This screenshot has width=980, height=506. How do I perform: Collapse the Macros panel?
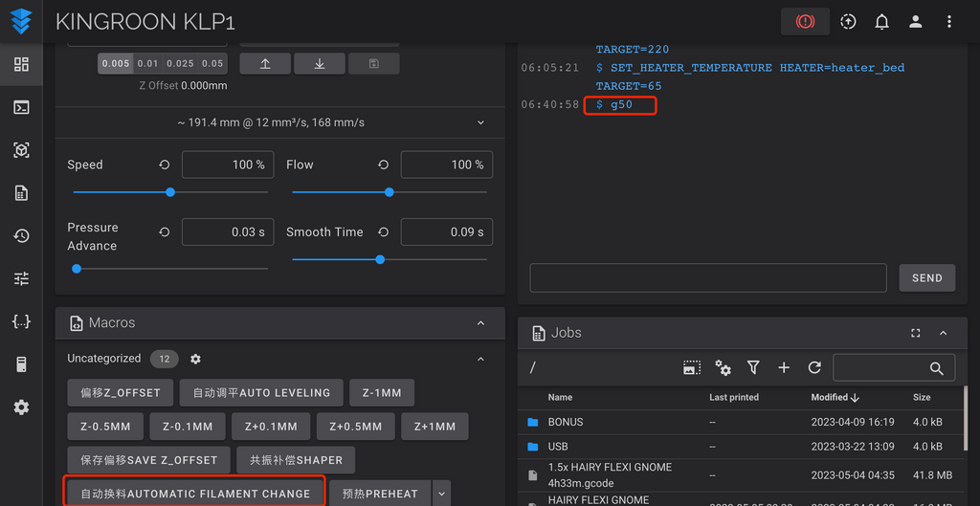(x=480, y=323)
